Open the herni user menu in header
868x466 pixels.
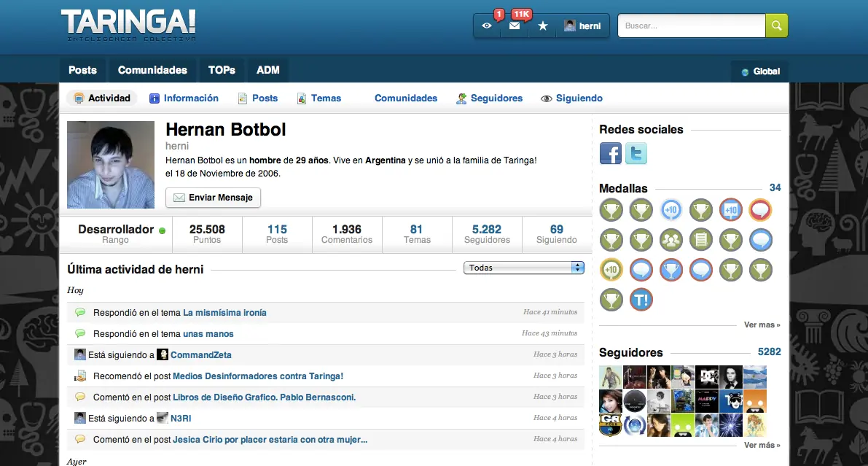(582, 26)
